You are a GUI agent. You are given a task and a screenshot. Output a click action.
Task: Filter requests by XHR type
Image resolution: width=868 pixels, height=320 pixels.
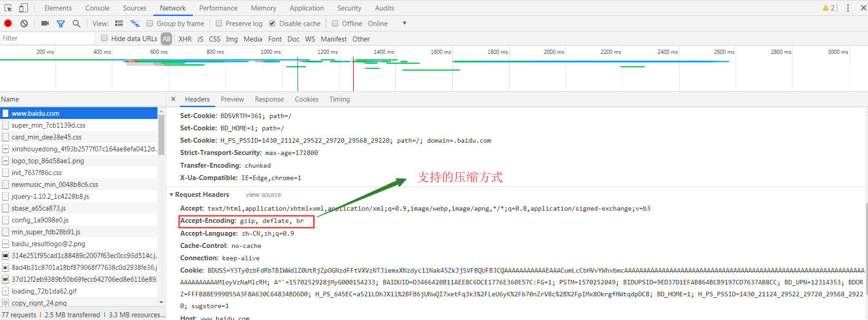pyautogui.click(x=185, y=39)
